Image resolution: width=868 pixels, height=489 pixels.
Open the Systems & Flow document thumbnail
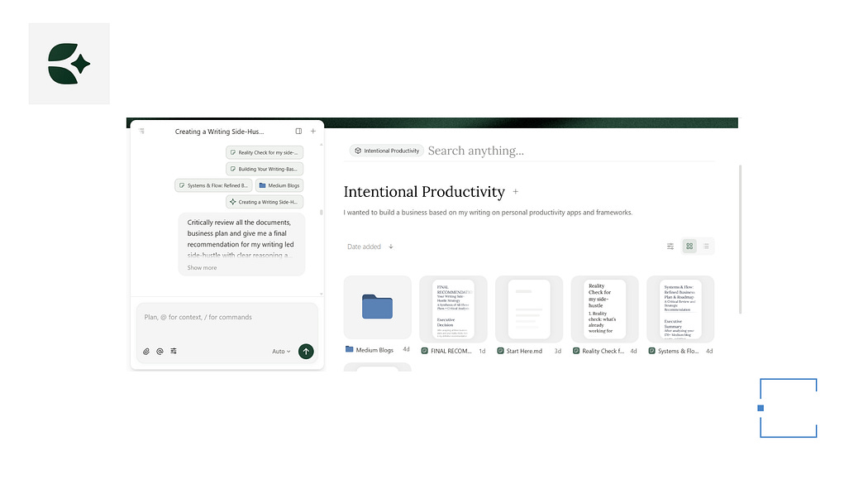tap(681, 309)
